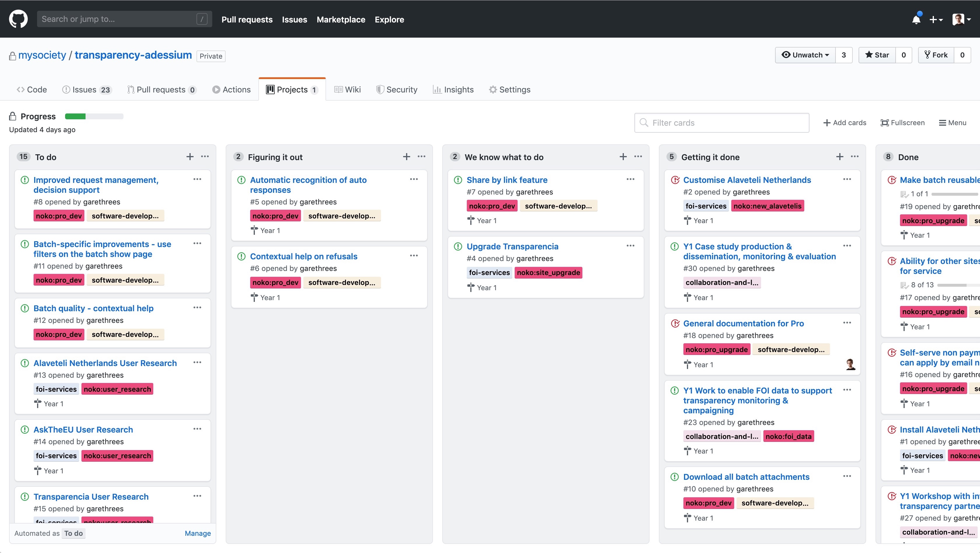The width and height of the screenshot is (980, 553).
Task: Go to Marketplace in top navigation
Action: tap(341, 19)
